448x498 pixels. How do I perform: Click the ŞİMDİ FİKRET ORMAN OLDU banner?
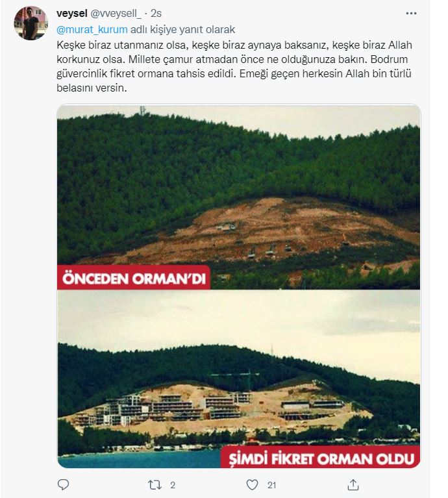point(320,457)
